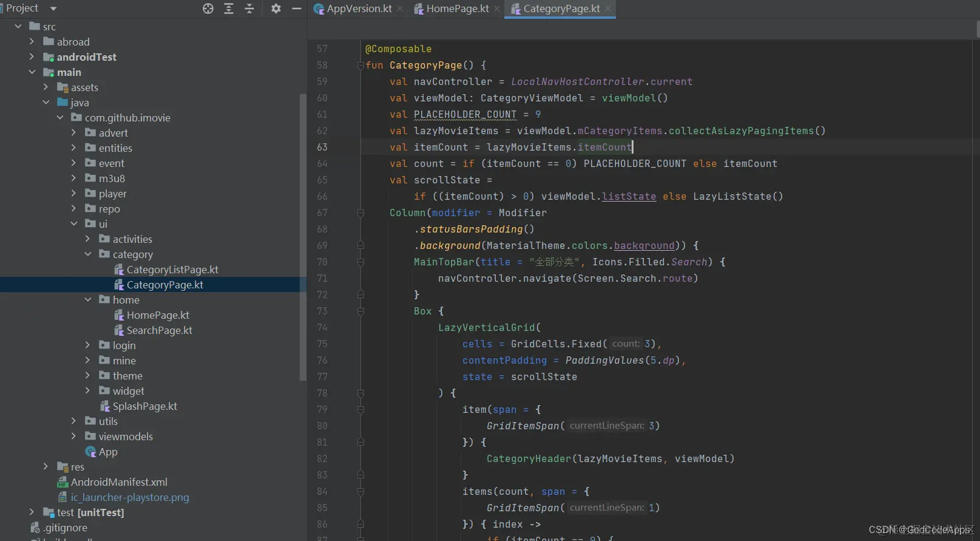This screenshot has height=541, width=980.
Task: Collapse all in Project tree
Action: tap(249, 9)
